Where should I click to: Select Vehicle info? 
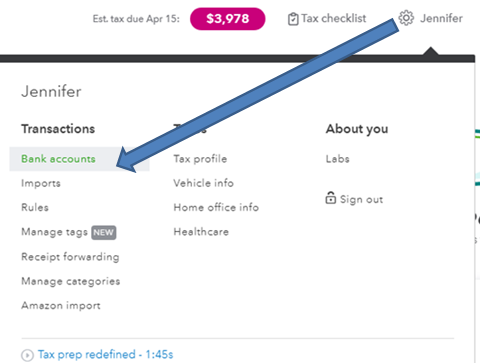coord(203,183)
